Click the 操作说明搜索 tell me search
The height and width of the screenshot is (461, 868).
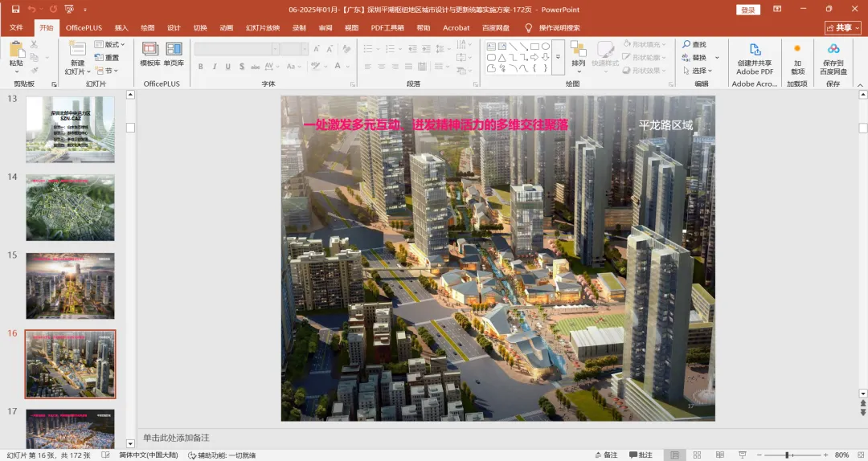tap(559, 27)
